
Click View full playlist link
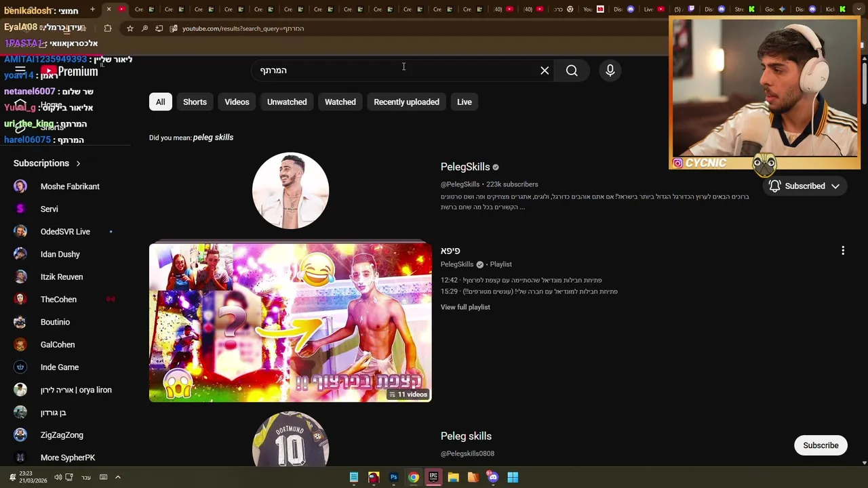(x=465, y=307)
